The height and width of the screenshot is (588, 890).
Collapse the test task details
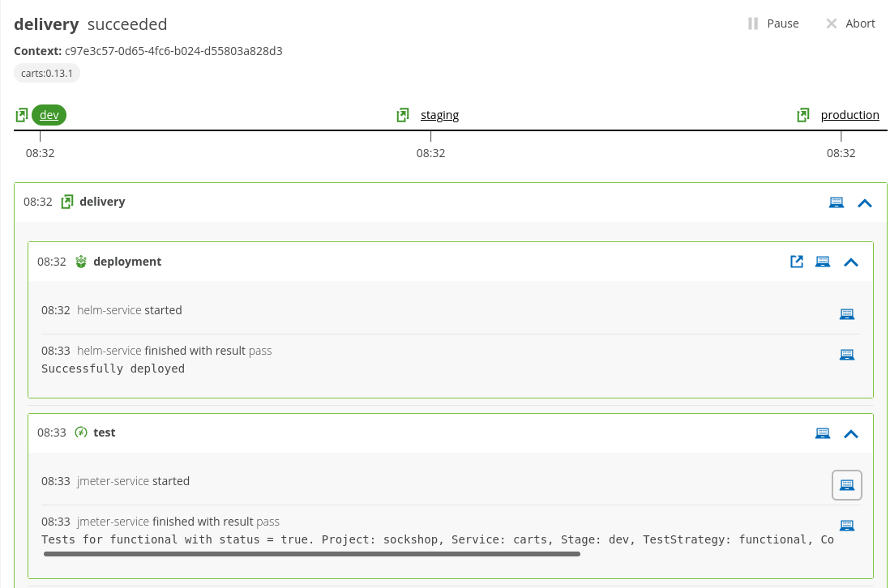[851, 433]
